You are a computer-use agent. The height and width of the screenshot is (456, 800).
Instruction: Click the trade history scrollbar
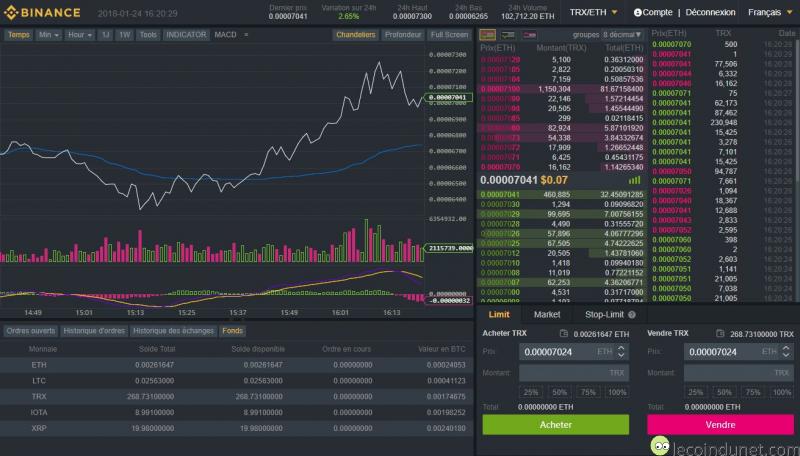[797, 112]
